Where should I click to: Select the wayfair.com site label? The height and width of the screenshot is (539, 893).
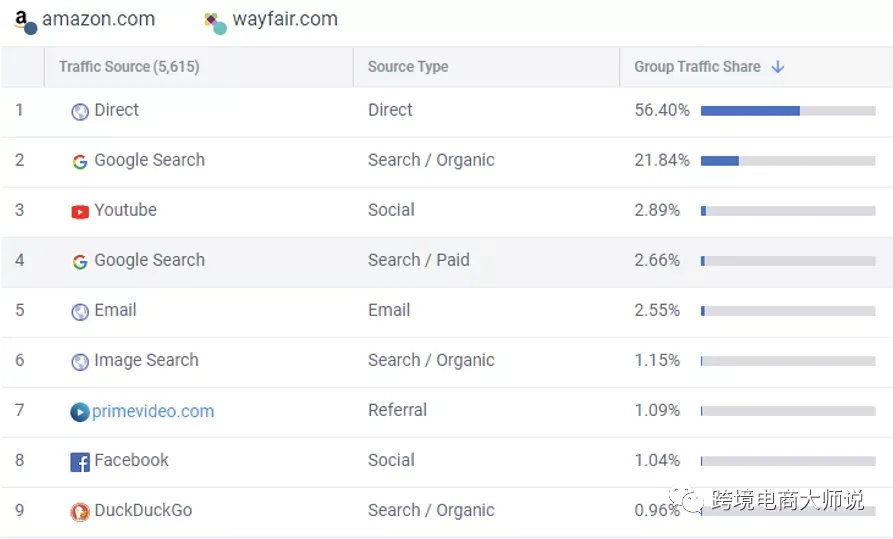[x=285, y=19]
